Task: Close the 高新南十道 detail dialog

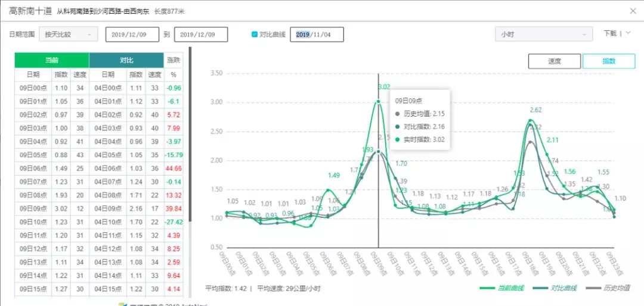Action: pos(633,11)
